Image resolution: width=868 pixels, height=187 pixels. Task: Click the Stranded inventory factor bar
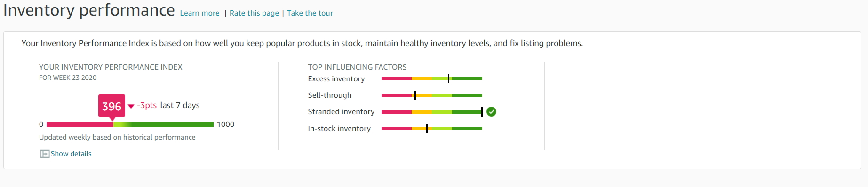[x=432, y=112]
